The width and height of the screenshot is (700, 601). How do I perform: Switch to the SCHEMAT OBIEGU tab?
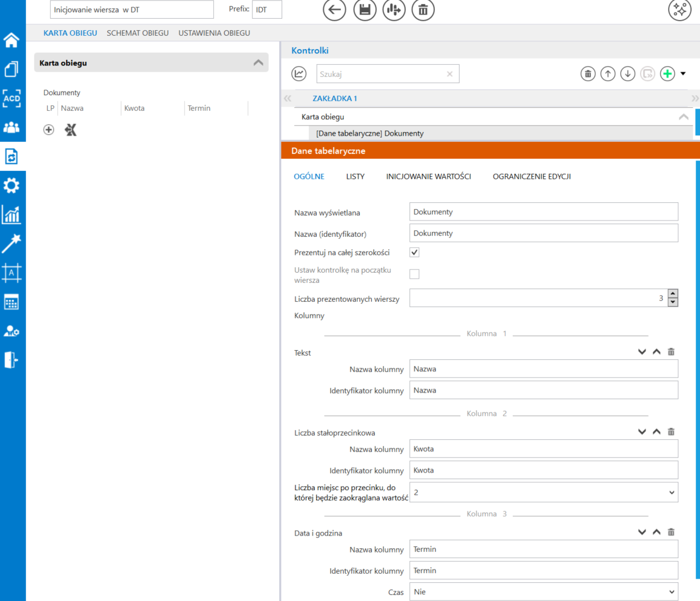pos(137,33)
